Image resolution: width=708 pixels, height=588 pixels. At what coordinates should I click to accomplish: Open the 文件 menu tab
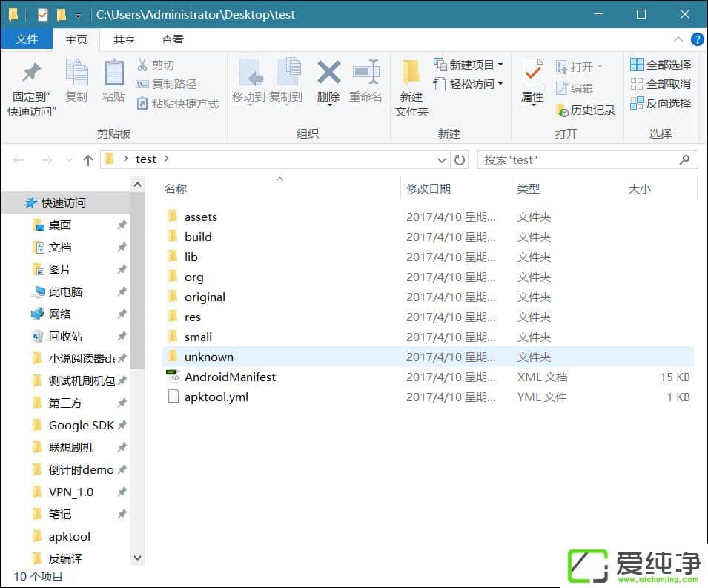[27, 40]
